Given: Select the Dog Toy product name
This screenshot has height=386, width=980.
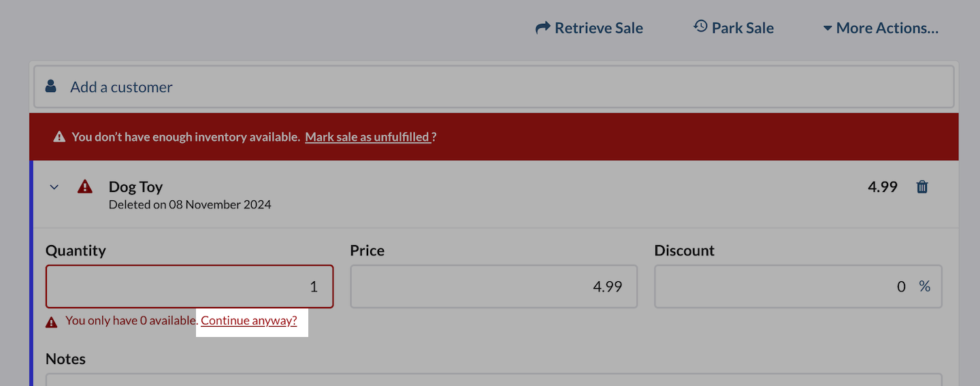Looking at the screenshot, I should click(x=135, y=187).
